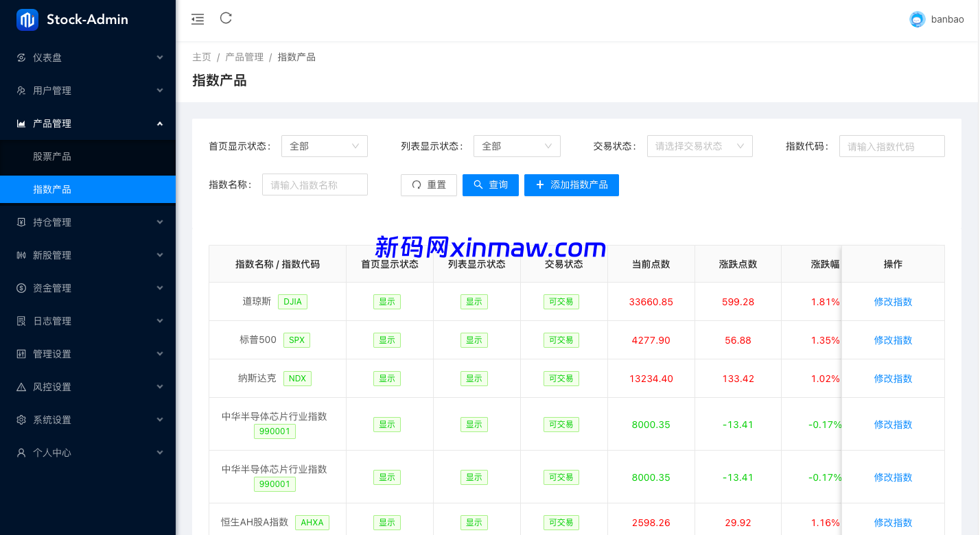Viewport: 980px width, 535px height.
Task: Open the 首页显示状态 dropdown
Action: coord(324,146)
